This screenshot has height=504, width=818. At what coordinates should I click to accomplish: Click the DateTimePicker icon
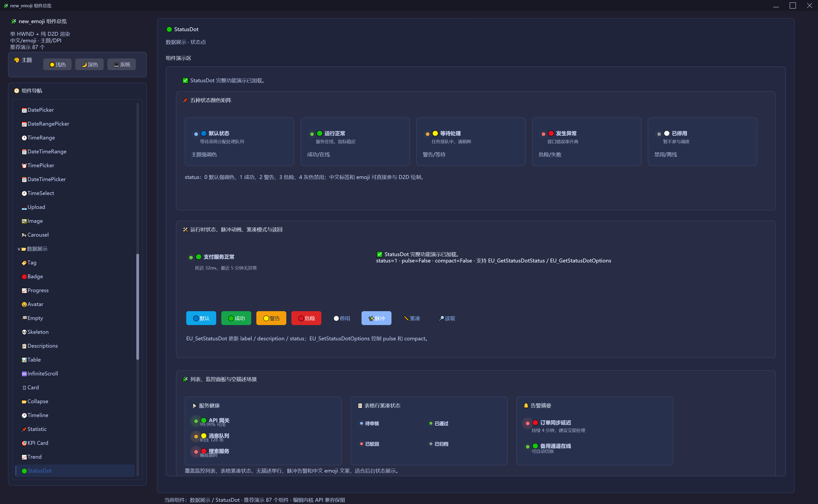24,180
